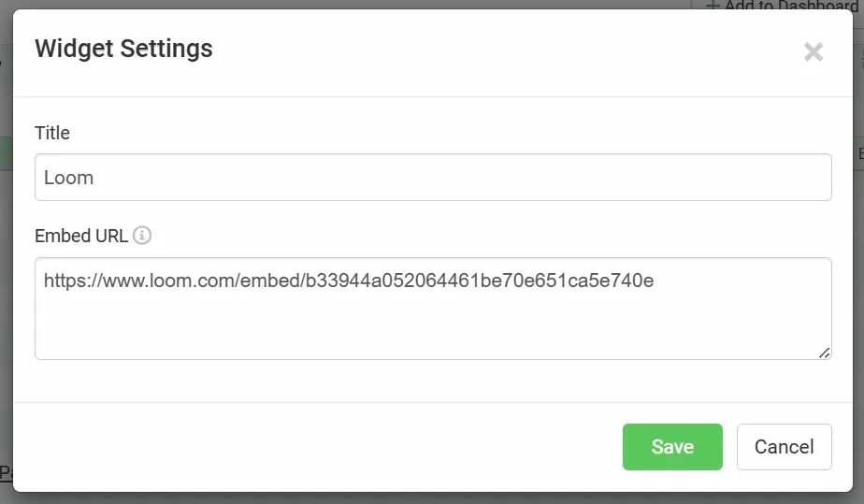864x504 pixels.
Task: Close the Widget Settings dialog with X
Action: (813, 52)
